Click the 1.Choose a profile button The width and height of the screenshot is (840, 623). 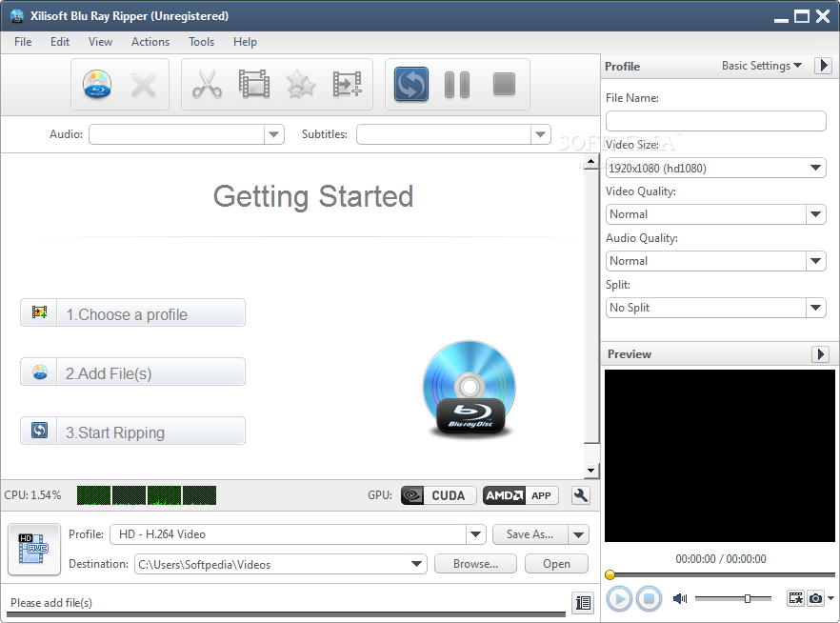pyautogui.click(x=132, y=313)
